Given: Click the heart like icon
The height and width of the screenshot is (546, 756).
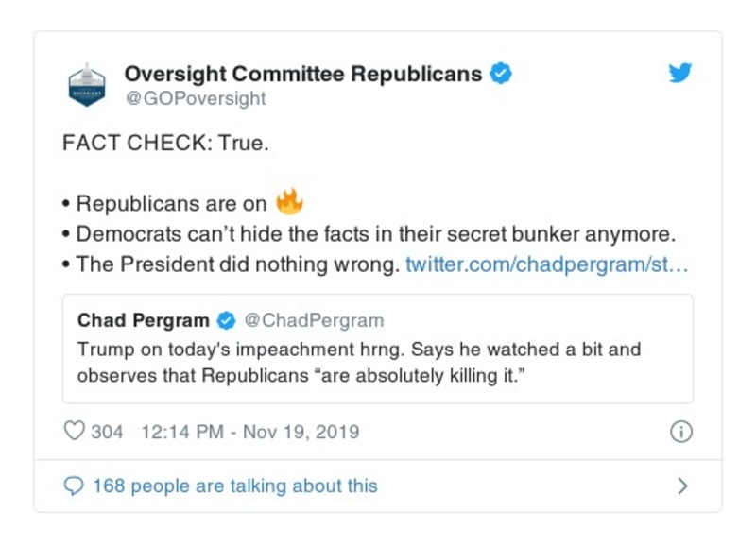Looking at the screenshot, I should pyautogui.click(x=74, y=432).
